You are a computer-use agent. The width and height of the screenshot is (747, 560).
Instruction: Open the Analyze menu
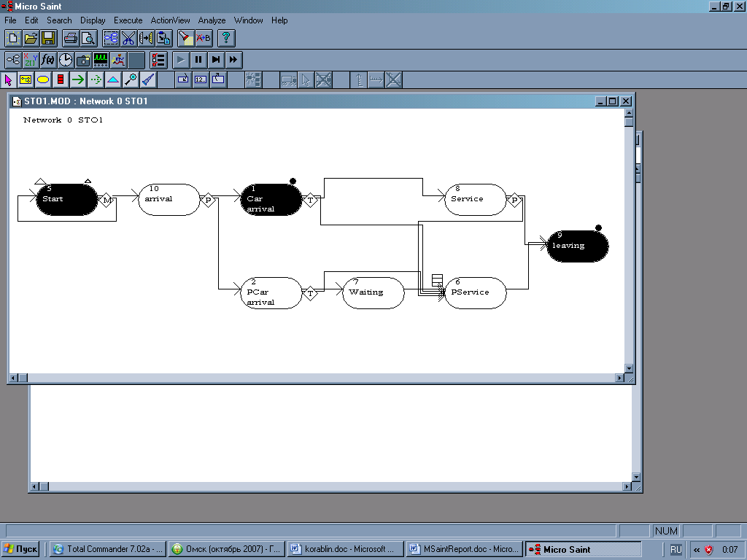tap(212, 20)
